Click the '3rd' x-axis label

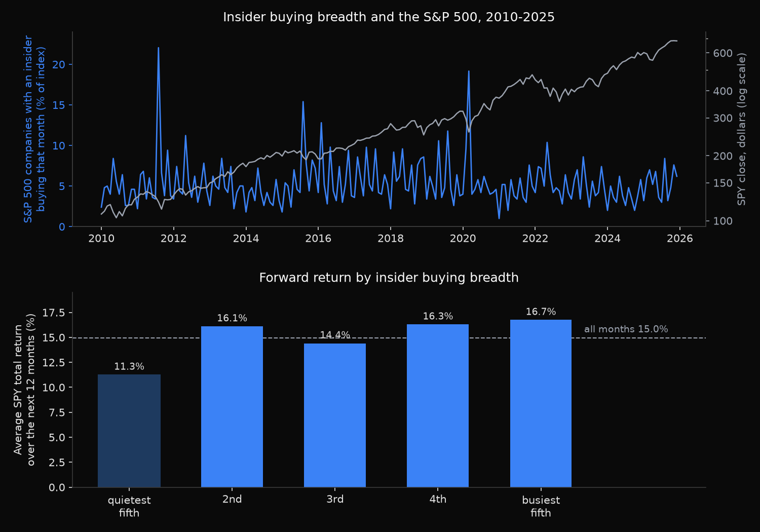[x=335, y=500]
